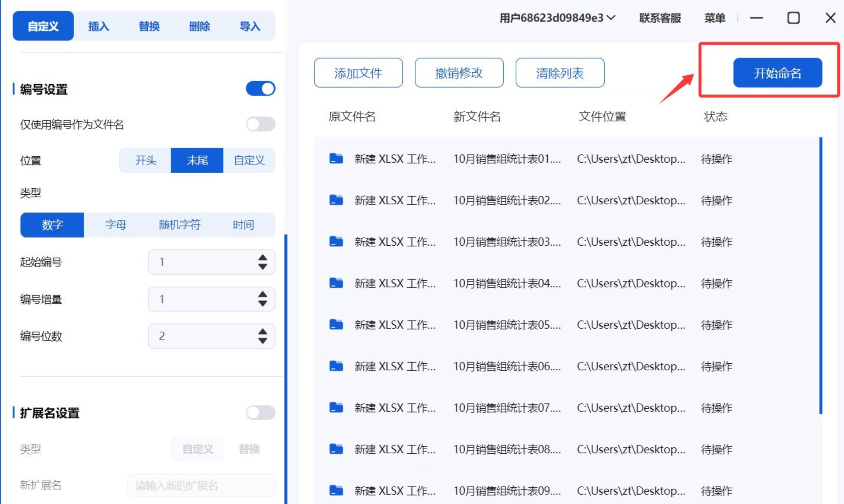The height and width of the screenshot is (504, 844).
Task: Choose 随机字符 numbering type
Action: pyautogui.click(x=180, y=225)
